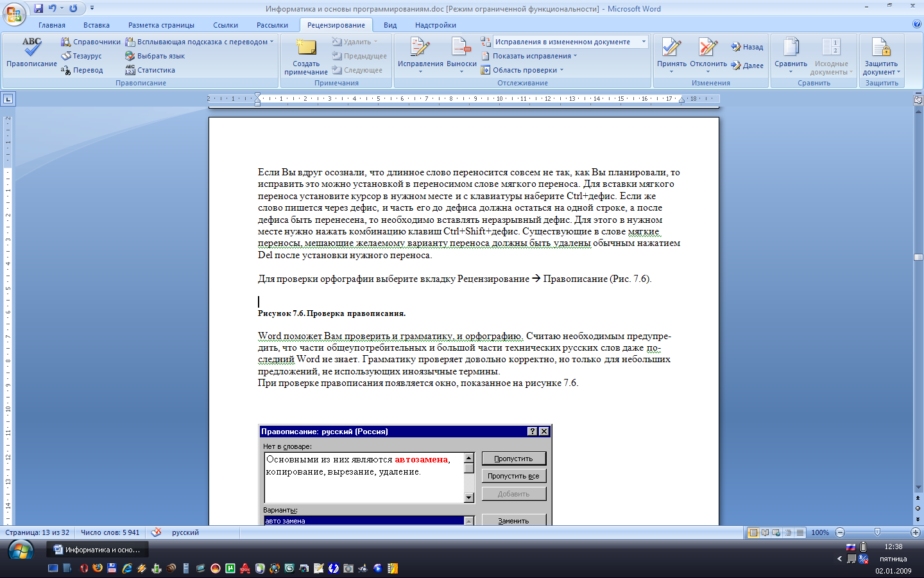924x578 pixels.
Task: Reject change with Отклонить
Action: [708, 55]
